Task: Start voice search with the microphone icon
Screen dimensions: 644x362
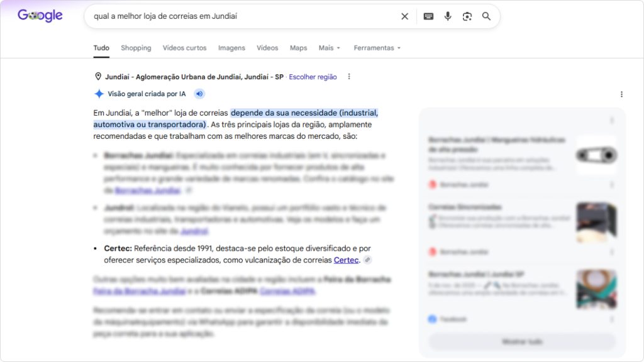Action: click(448, 16)
